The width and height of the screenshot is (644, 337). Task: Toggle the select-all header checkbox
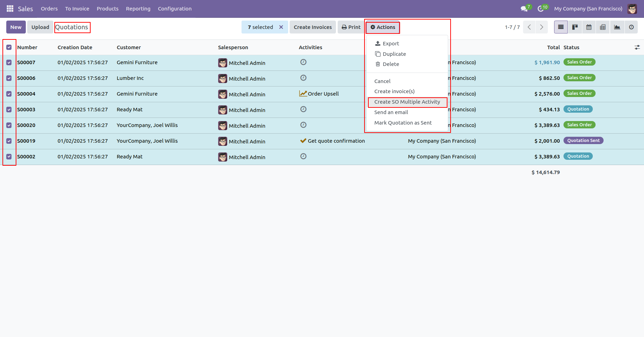coord(9,47)
